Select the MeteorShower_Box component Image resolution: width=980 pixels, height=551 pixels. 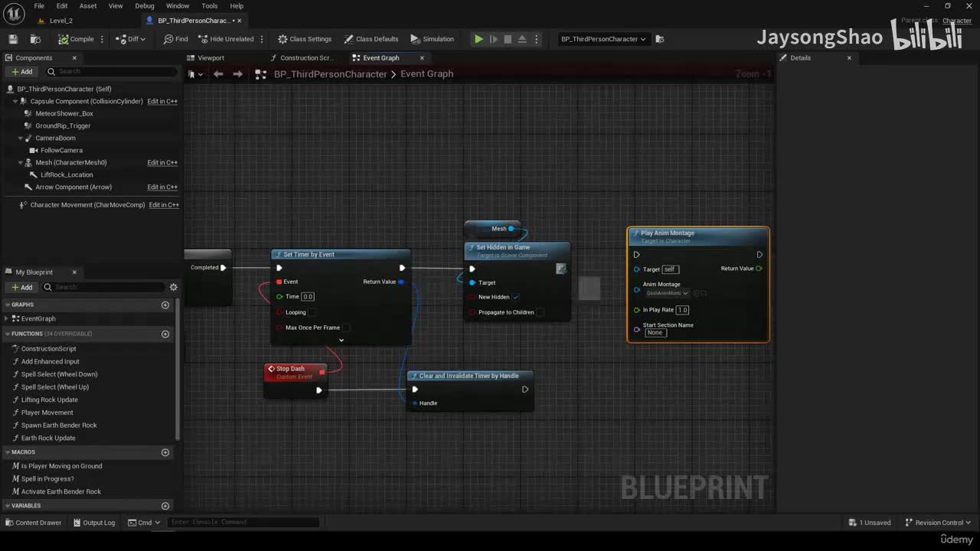click(x=64, y=113)
